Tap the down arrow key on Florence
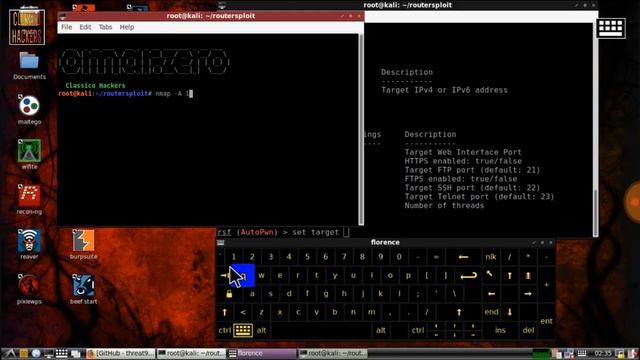 (510, 312)
